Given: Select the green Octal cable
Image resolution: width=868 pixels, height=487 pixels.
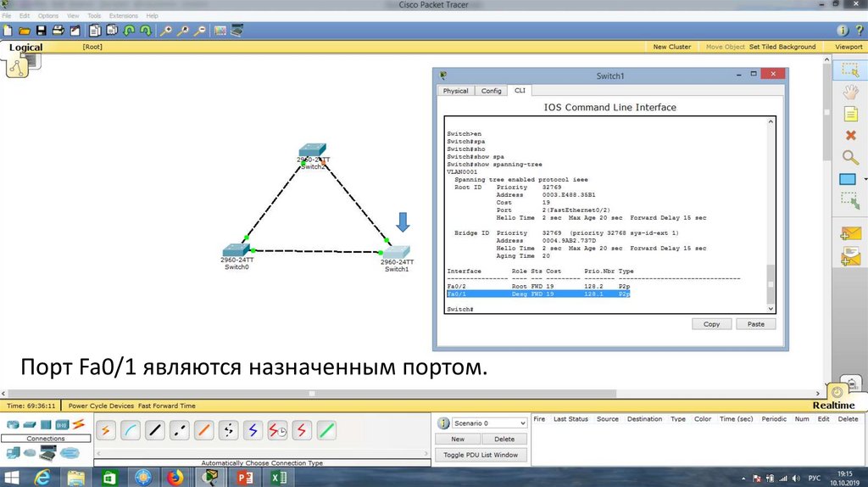Looking at the screenshot, I should [326, 430].
